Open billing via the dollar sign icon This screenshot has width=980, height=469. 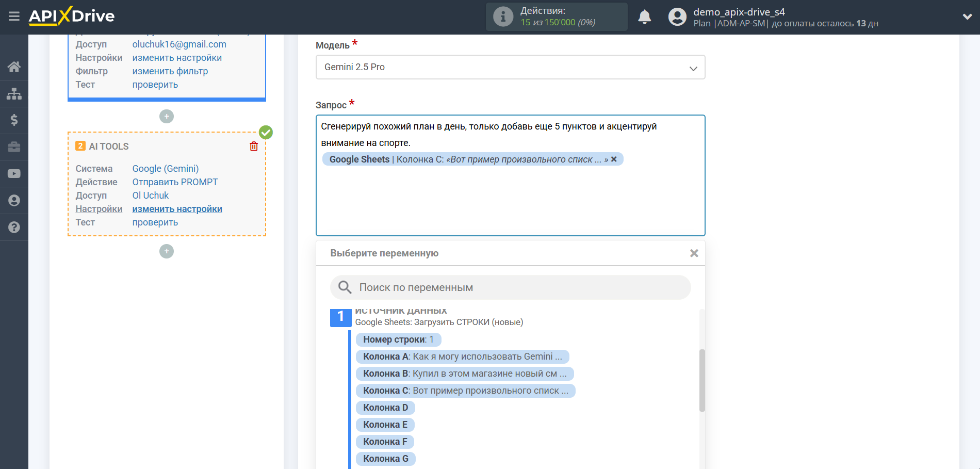coord(14,120)
